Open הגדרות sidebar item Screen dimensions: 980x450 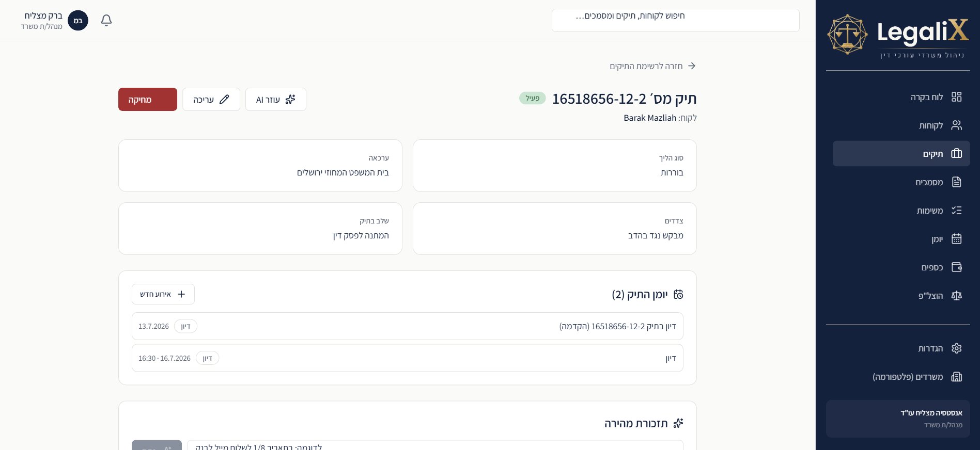[x=901, y=348]
